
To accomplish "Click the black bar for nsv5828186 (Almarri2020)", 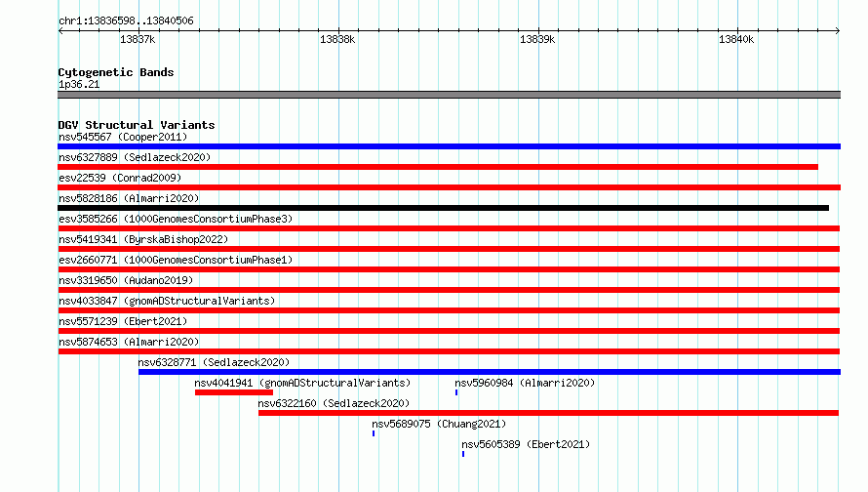I will 444,208.
